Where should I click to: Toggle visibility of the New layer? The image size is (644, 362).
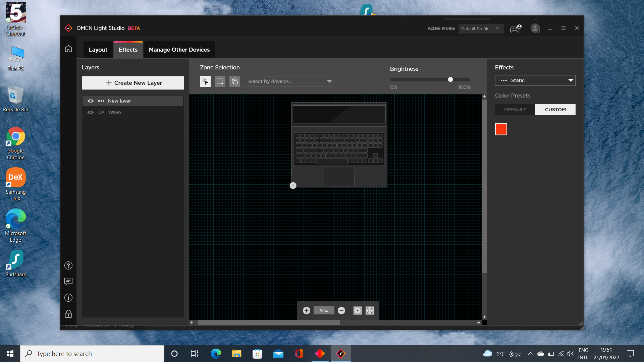click(x=90, y=101)
